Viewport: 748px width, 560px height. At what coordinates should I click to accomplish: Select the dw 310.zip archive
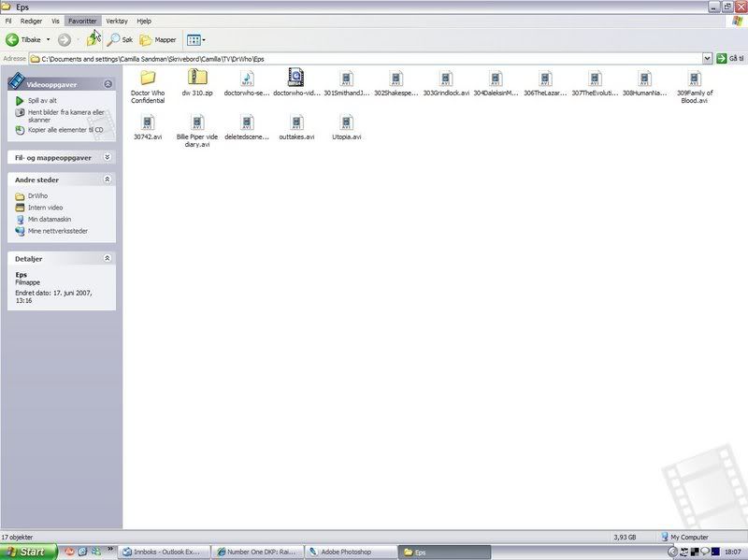tap(197, 79)
